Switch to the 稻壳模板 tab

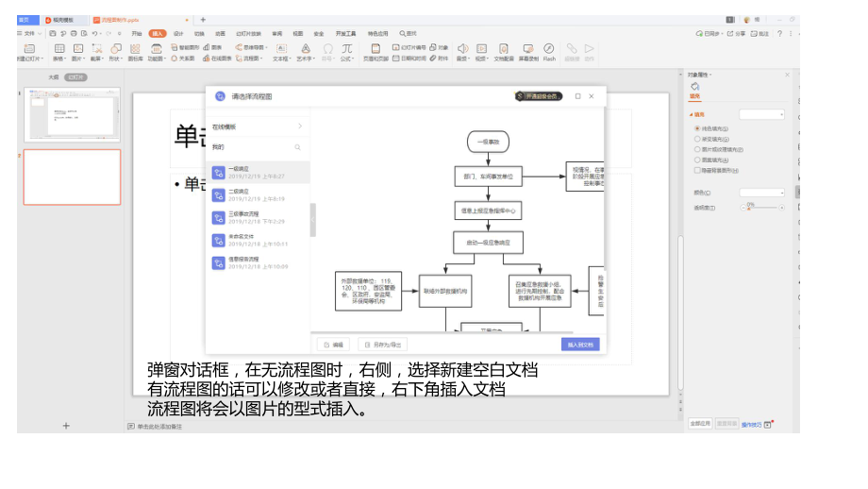point(65,20)
